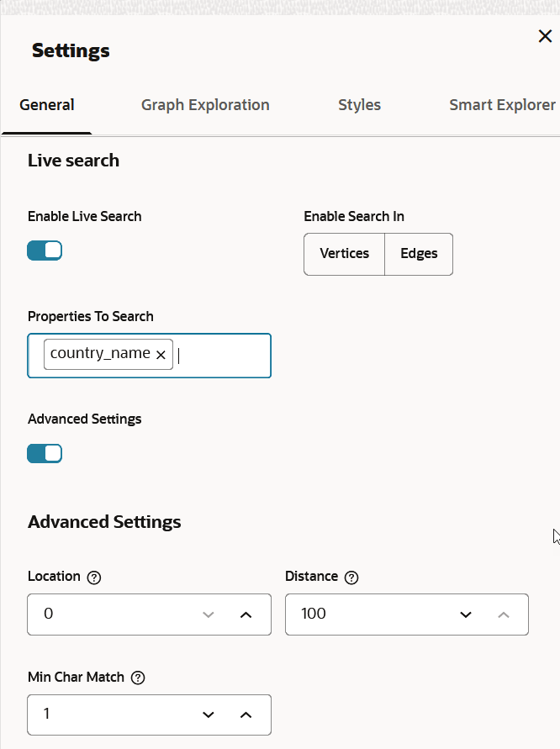Go to the Smart Explorer tab
This screenshot has width=560, height=749.
502,105
